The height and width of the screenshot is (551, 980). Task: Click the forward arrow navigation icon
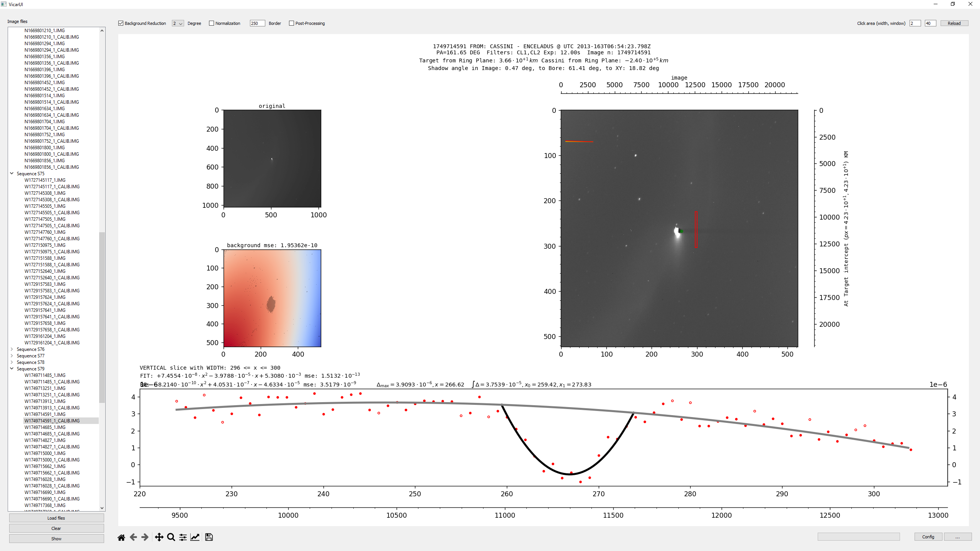pyautogui.click(x=145, y=537)
